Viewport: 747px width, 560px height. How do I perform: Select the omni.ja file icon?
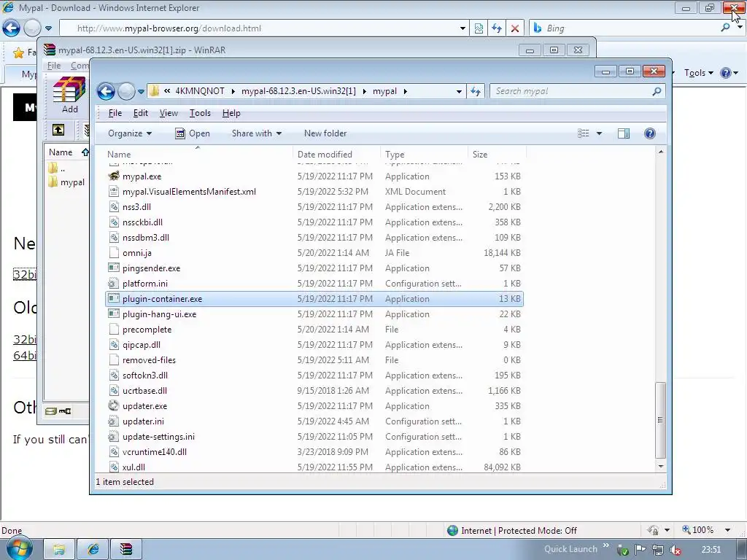pyautogui.click(x=113, y=252)
